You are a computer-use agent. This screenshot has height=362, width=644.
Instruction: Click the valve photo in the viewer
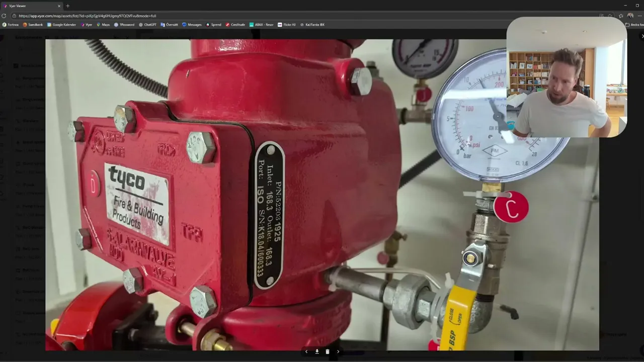pyautogui.click(x=322, y=195)
